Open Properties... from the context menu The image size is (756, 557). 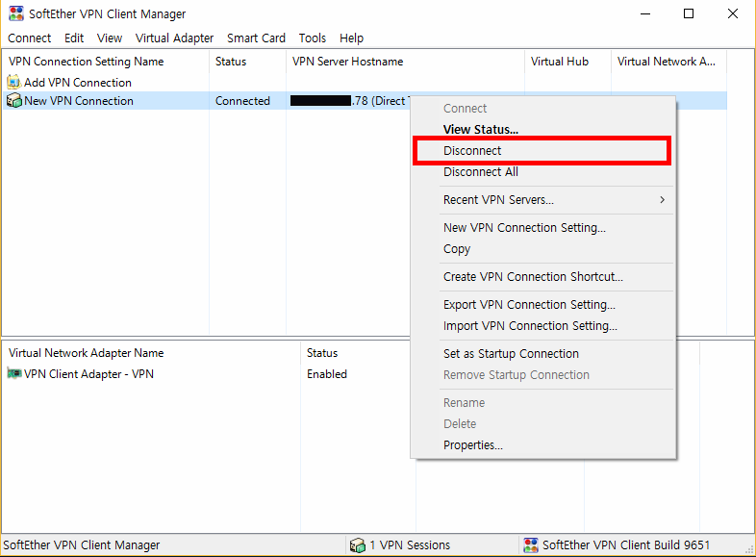pos(542,444)
